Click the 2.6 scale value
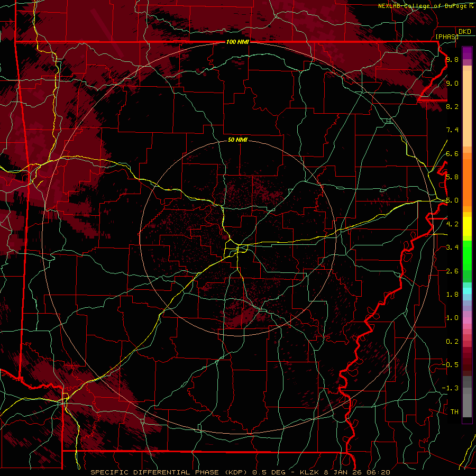The width and height of the screenshot is (476, 476). pyautogui.click(x=452, y=271)
